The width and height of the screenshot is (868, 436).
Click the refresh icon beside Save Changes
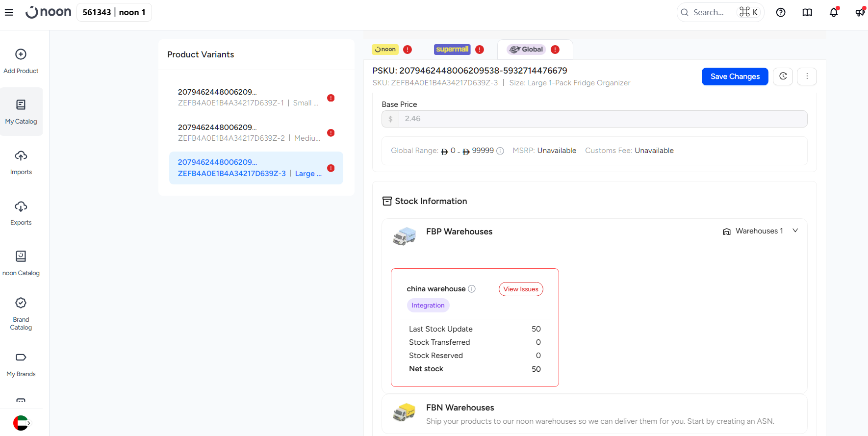783,77
